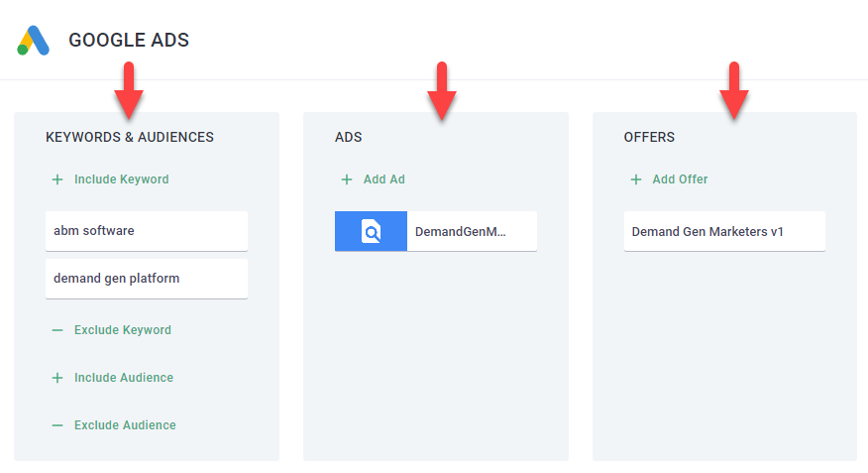The width and height of the screenshot is (868, 473).
Task: Open the Demand Gen Marketers v1 offer
Action: (x=724, y=231)
